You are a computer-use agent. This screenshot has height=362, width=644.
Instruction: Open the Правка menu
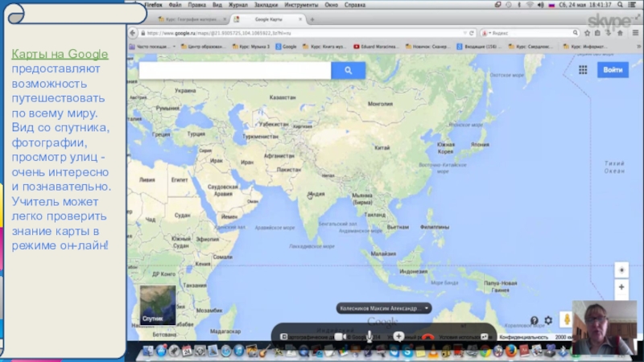pos(196,5)
